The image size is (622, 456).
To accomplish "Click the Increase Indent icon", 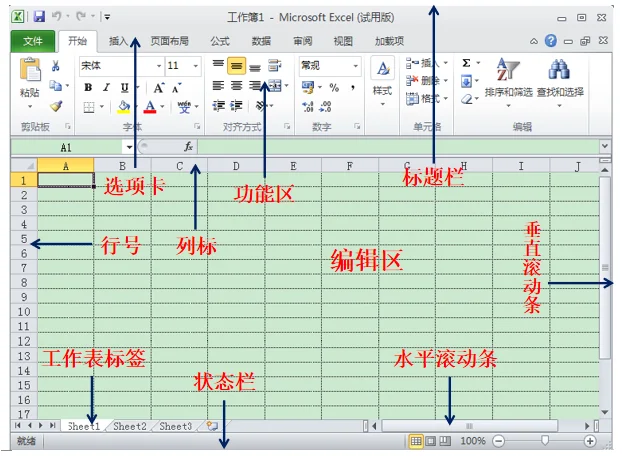I will [236, 106].
